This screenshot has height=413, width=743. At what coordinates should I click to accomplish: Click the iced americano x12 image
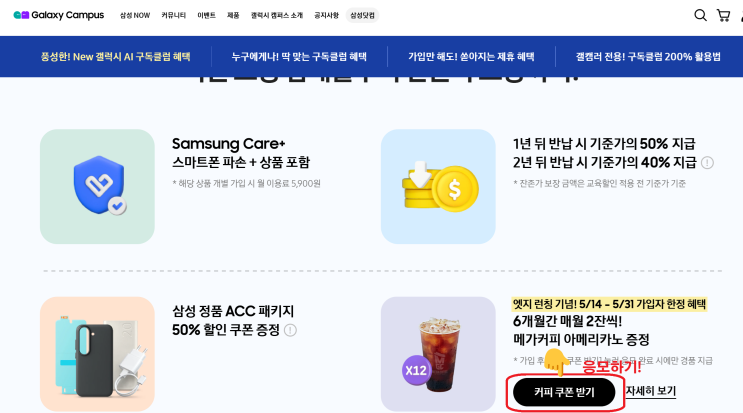[x=438, y=354]
